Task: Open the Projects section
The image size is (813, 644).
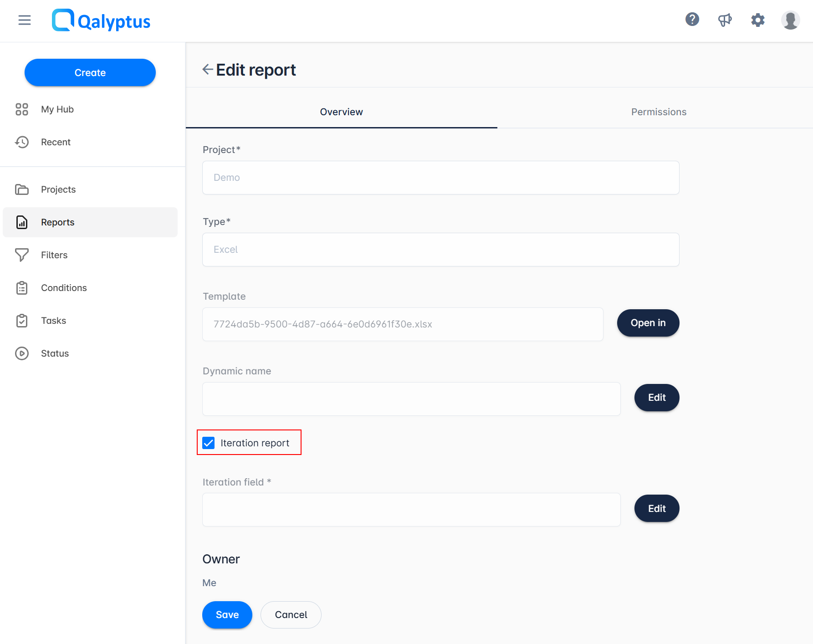Action: point(58,189)
